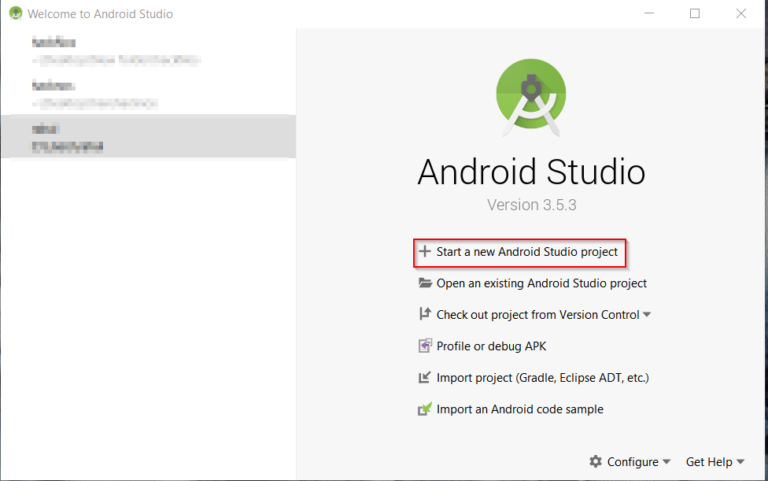768x481 pixels.
Task: Open the second blurred recent project
Action: (148, 94)
